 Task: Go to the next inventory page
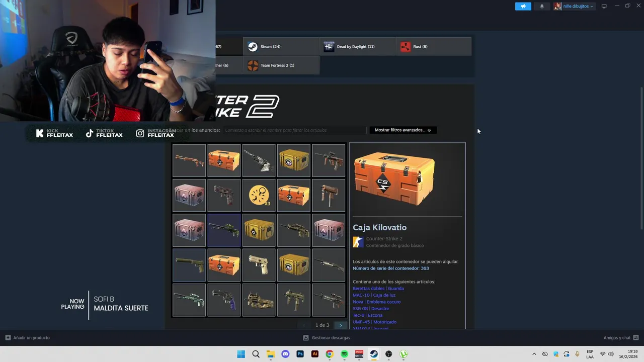pyautogui.click(x=341, y=325)
